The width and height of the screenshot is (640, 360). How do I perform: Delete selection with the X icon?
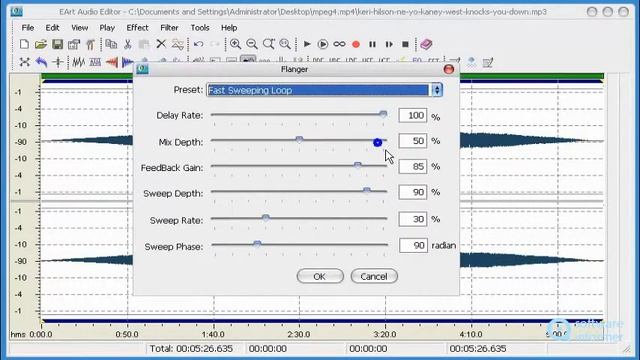pos(161,44)
